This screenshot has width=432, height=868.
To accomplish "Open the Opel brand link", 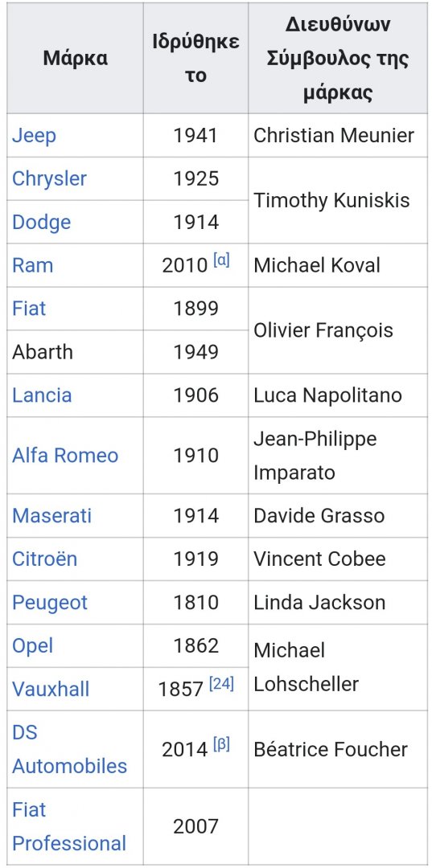I will tap(33, 646).
